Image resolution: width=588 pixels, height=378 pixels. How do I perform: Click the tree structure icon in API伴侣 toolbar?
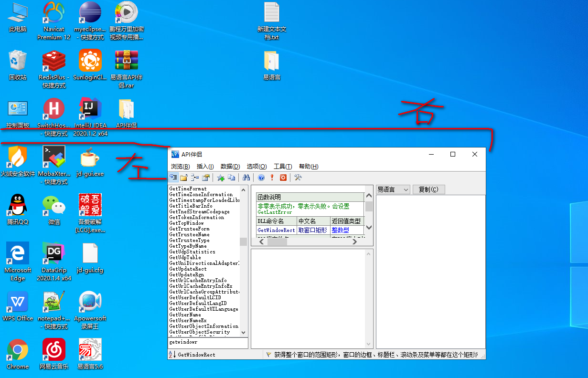coord(195,178)
